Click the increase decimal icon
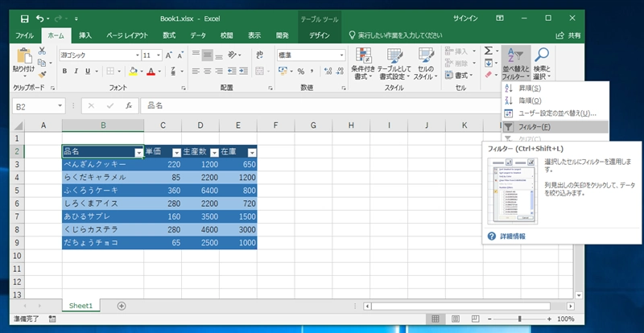 328,72
